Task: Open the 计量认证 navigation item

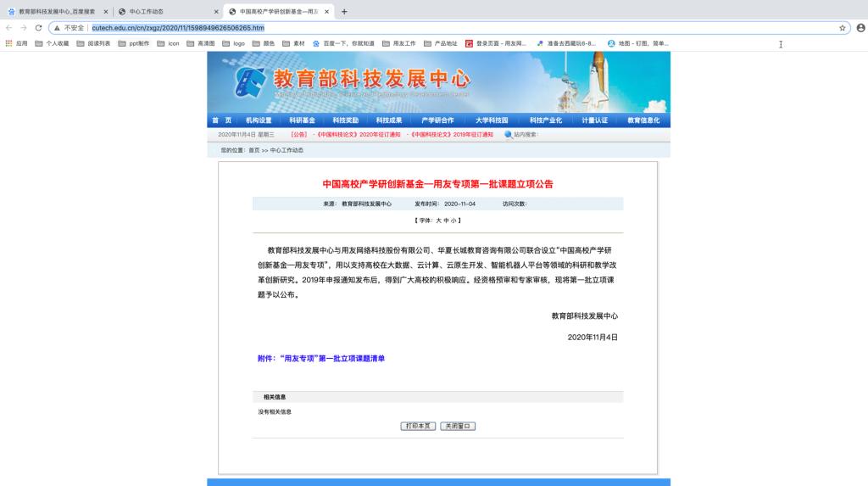Action: pos(594,120)
